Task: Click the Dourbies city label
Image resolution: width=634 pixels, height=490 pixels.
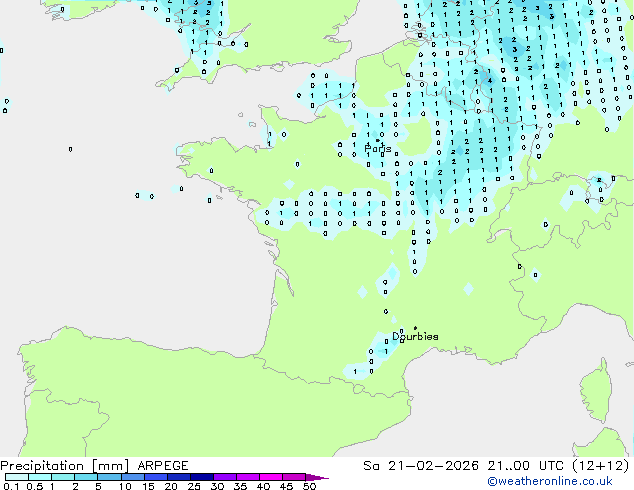Action: click(415, 336)
